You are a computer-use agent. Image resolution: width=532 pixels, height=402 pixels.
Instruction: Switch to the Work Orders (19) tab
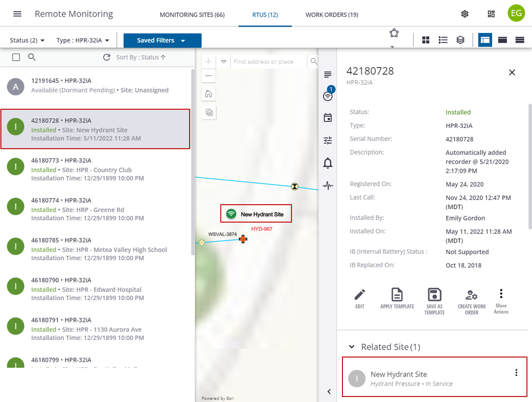(332, 15)
